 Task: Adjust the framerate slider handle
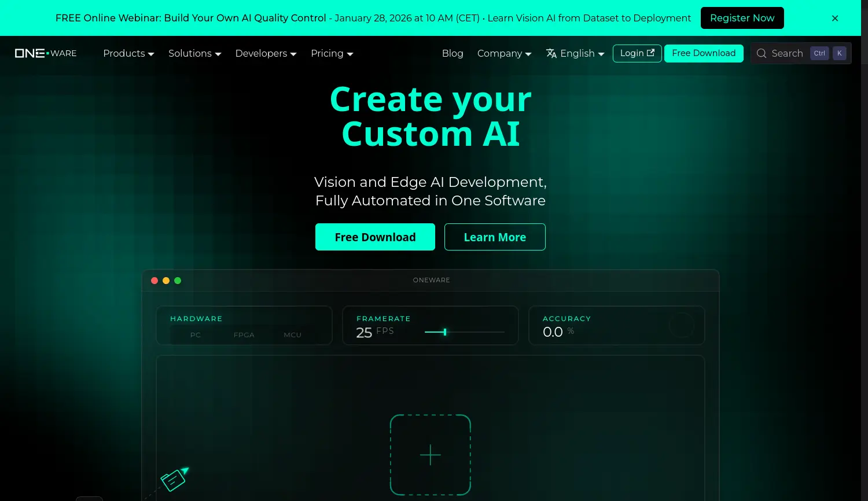point(444,332)
